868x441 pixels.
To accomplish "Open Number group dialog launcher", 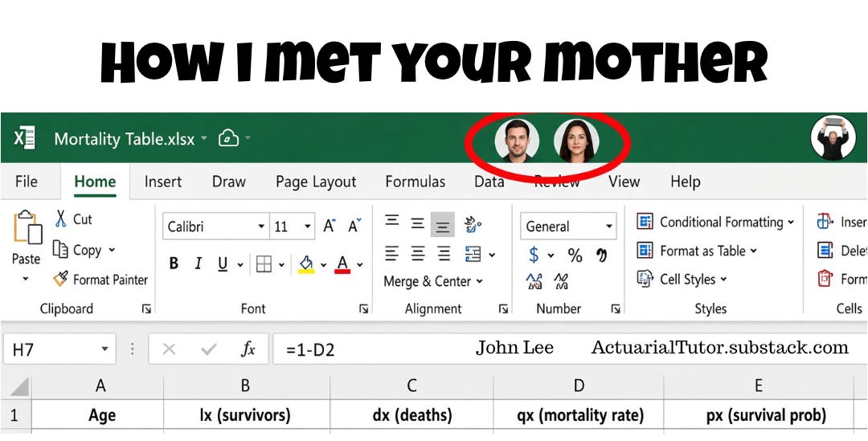I will click(x=616, y=309).
